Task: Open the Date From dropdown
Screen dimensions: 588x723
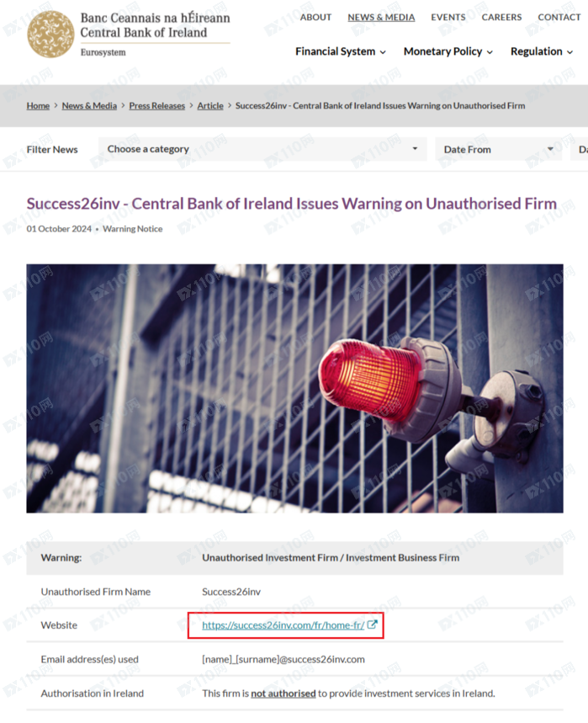Action: coord(499,149)
